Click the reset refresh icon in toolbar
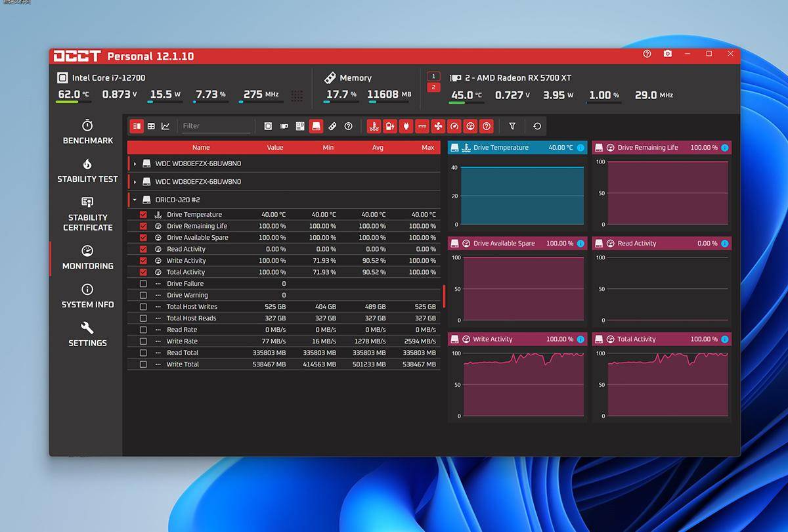 (x=537, y=126)
